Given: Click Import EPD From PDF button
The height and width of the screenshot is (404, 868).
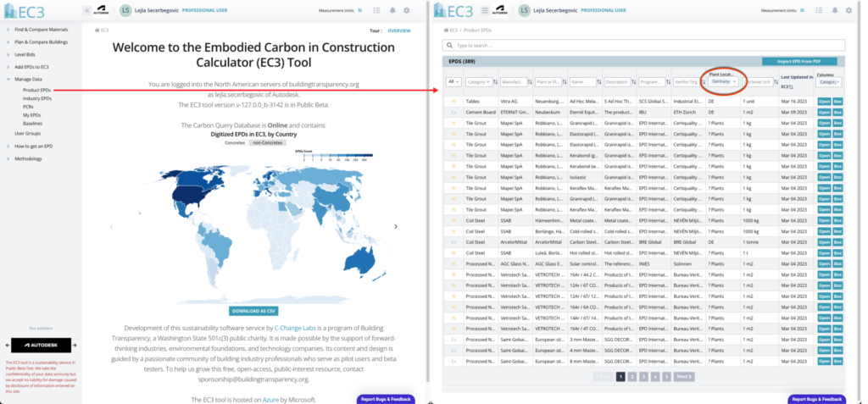Looking at the screenshot, I should (x=799, y=62).
